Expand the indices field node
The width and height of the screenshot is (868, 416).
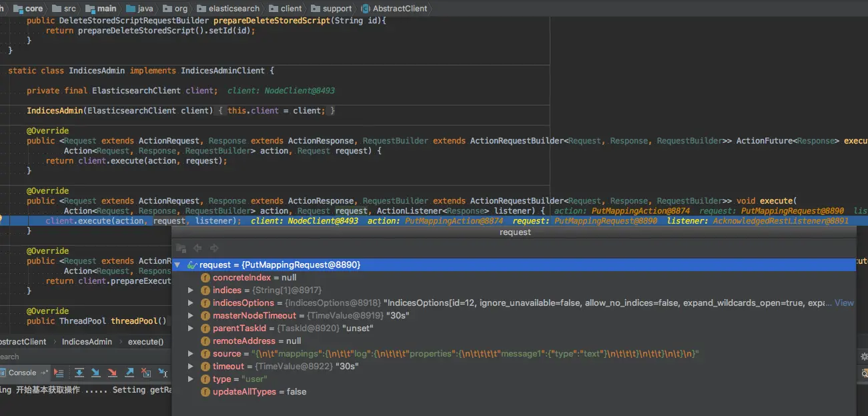191,290
